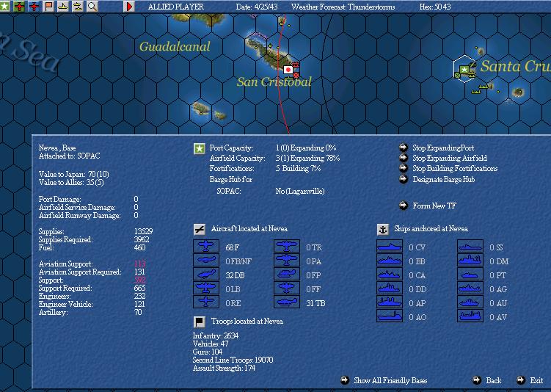Click the red plane on blue toolbar icon

[x=34, y=6]
